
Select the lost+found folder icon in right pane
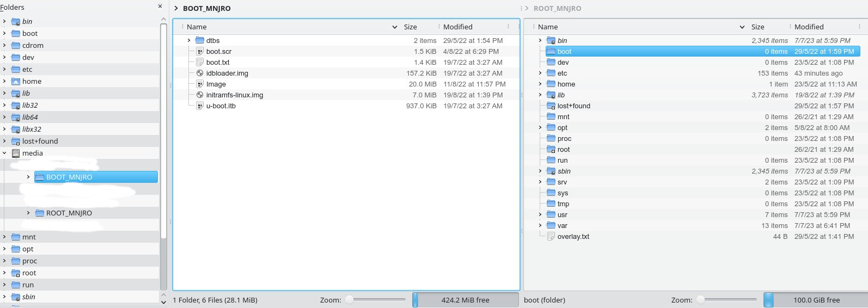(551, 106)
